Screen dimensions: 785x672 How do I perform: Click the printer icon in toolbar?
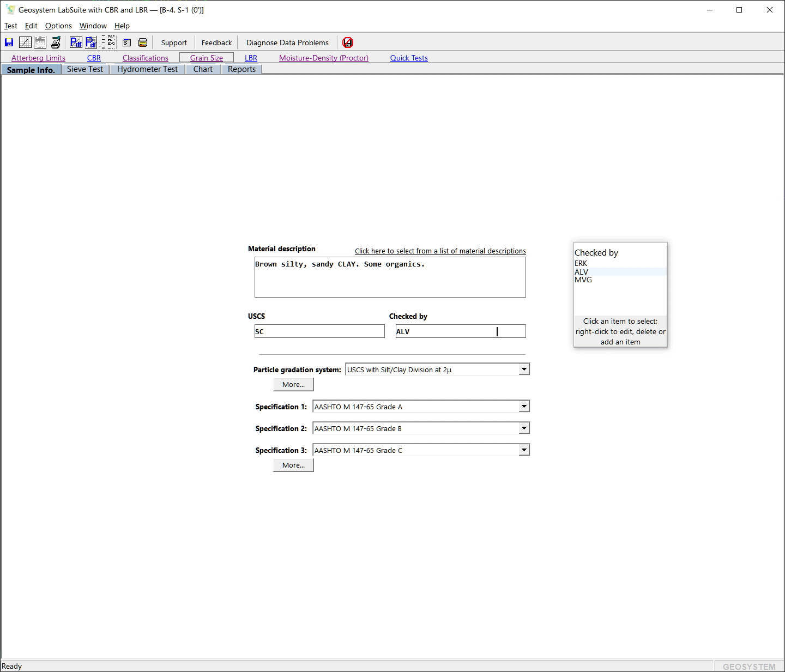coord(56,43)
